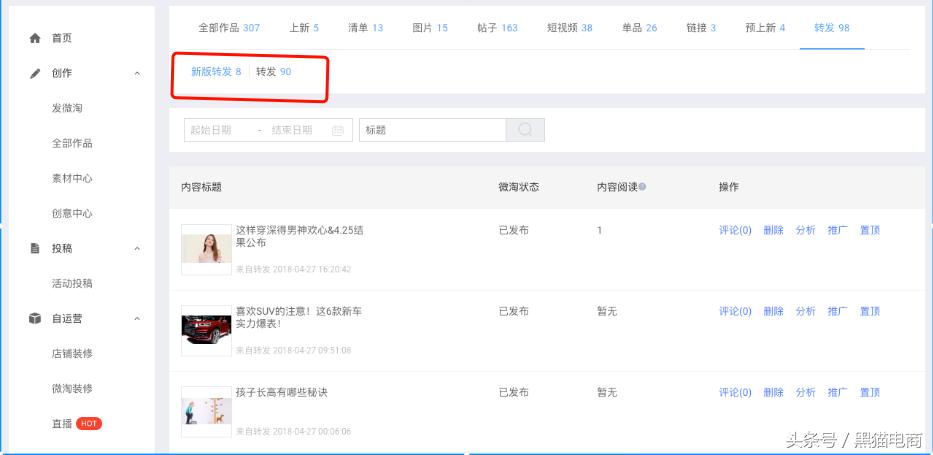Click 置顶 for the SUV post row
Image resolution: width=933 pixels, height=455 pixels.
pyautogui.click(x=870, y=311)
